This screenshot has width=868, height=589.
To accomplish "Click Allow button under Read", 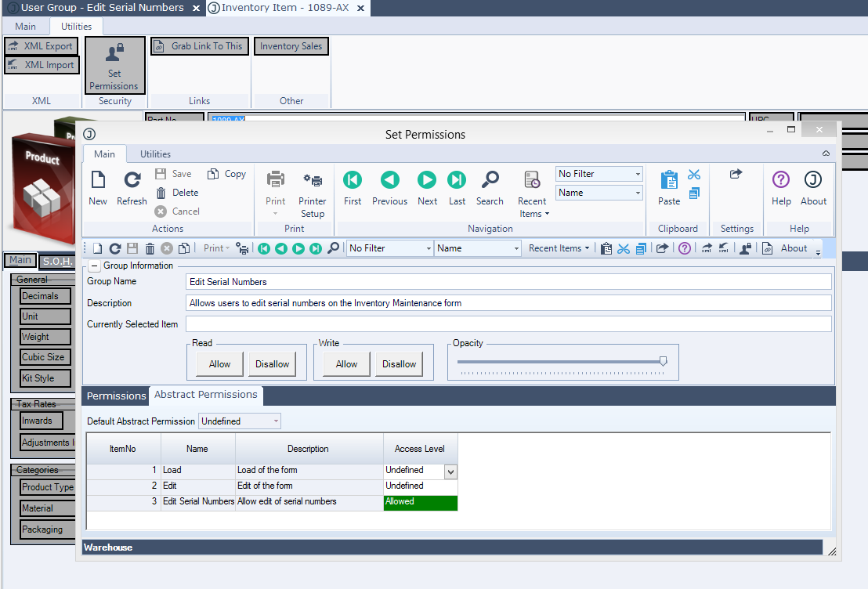I will 219,364.
